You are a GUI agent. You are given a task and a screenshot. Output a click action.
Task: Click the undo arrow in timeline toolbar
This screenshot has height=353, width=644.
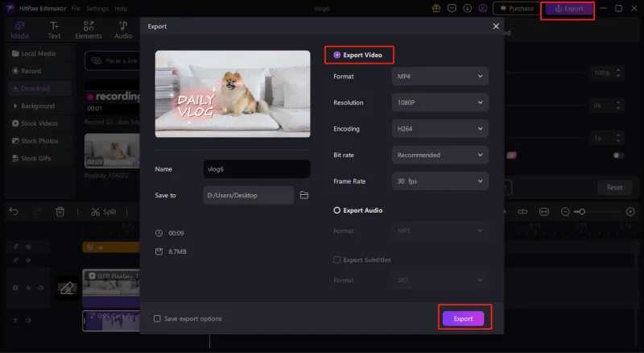click(14, 211)
